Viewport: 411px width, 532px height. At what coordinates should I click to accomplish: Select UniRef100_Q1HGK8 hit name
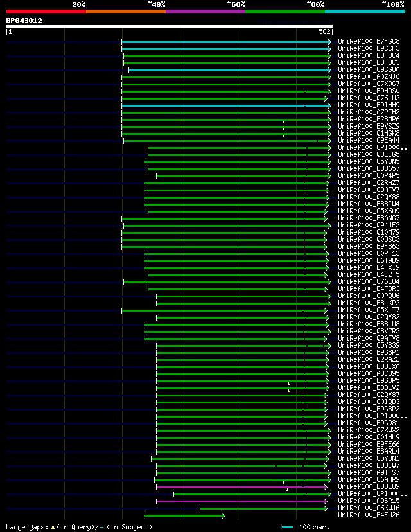point(369,134)
